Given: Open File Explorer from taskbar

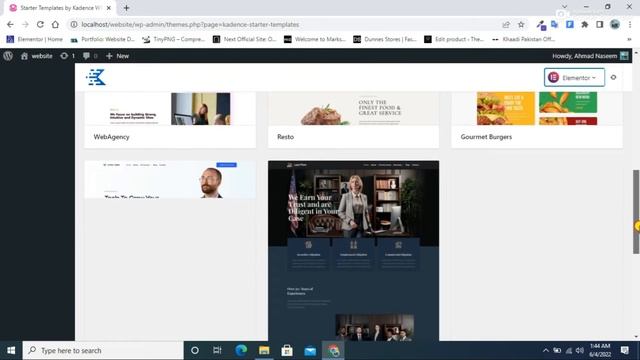Looking at the screenshot, I should pyautogui.click(x=264, y=350).
